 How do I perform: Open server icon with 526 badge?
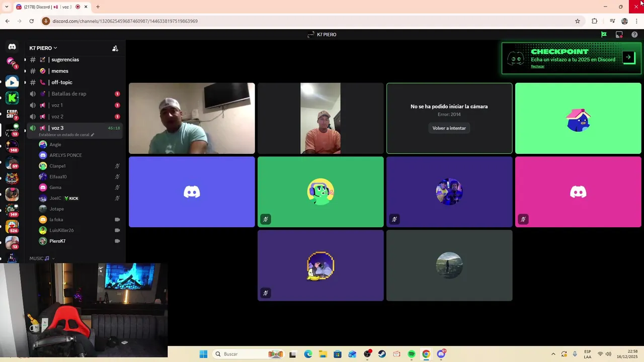pyautogui.click(x=12, y=226)
